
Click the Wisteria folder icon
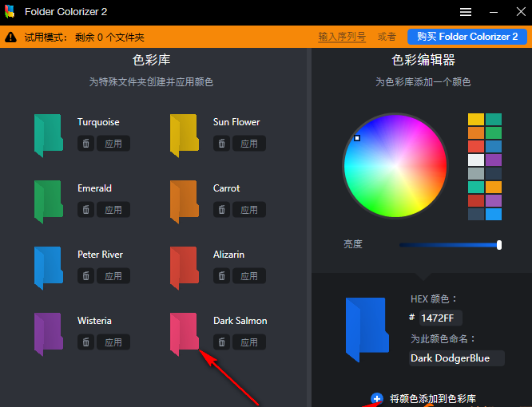tap(49, 334)
